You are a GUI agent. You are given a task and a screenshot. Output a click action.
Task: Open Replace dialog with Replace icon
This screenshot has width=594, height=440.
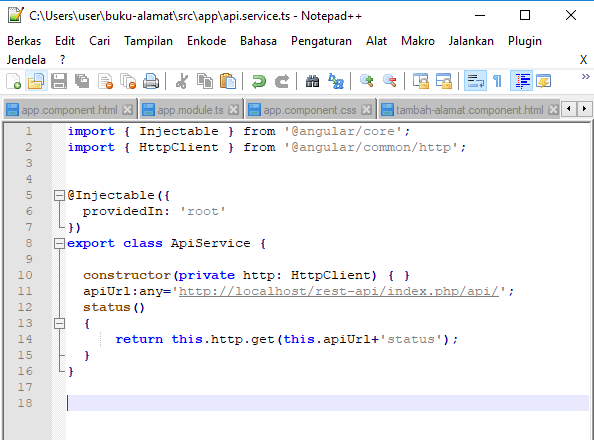336,81
